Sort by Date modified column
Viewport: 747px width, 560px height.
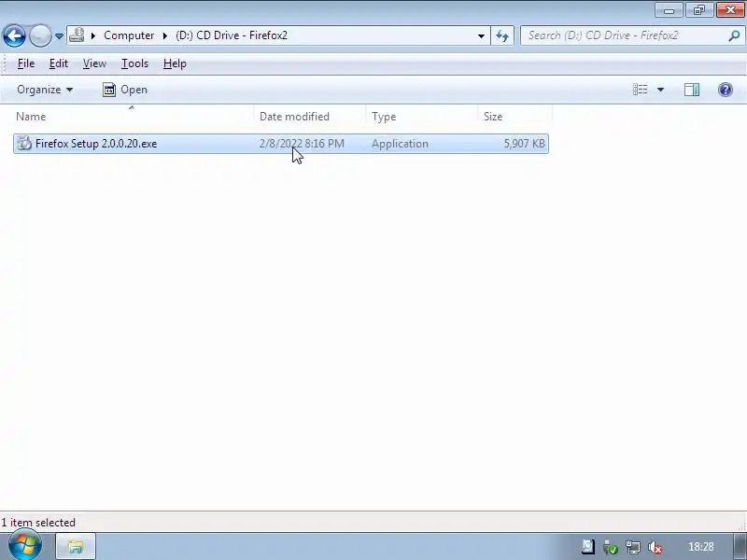(x=310, y=117)
